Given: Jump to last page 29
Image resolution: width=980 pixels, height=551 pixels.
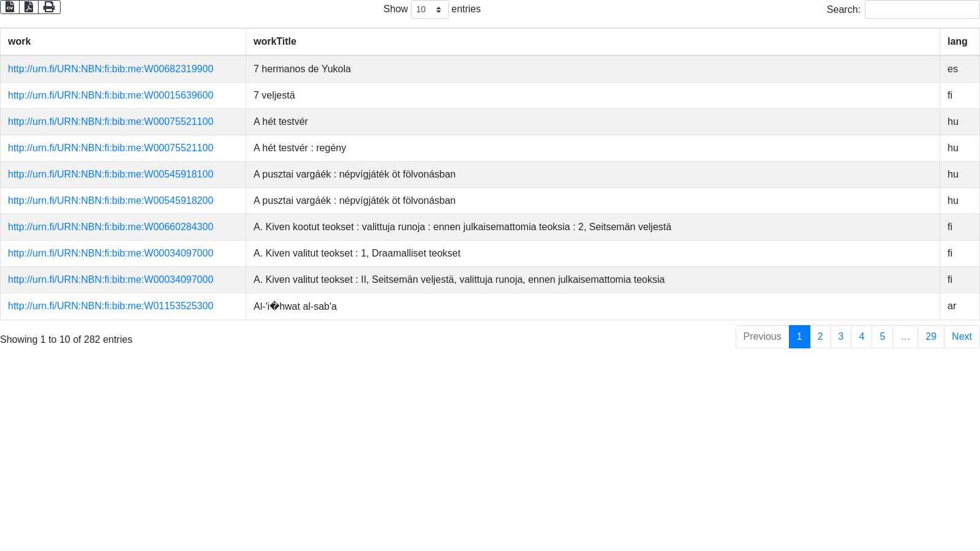Looking at the screenshot, I should pos(931,337).
